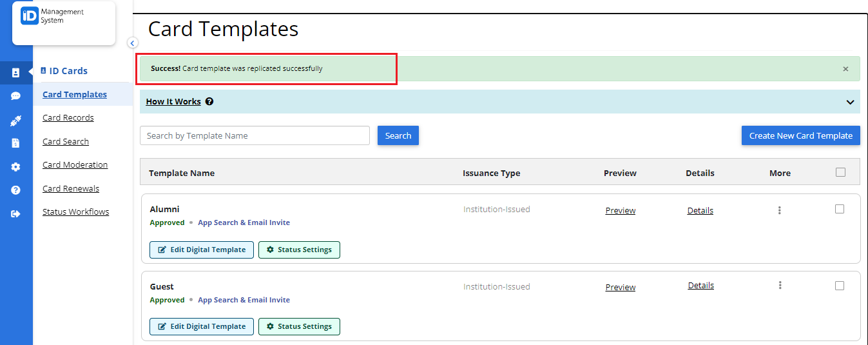Click the Search by Template Name field
Image resolution: width=868 pixels, height=345 pixels.
[255, 135]
